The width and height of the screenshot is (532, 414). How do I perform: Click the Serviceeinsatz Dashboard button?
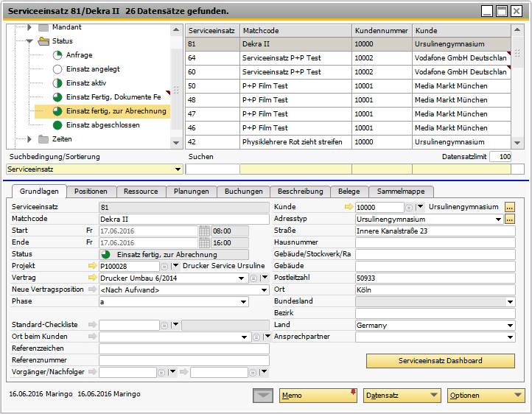pos(440,361)
